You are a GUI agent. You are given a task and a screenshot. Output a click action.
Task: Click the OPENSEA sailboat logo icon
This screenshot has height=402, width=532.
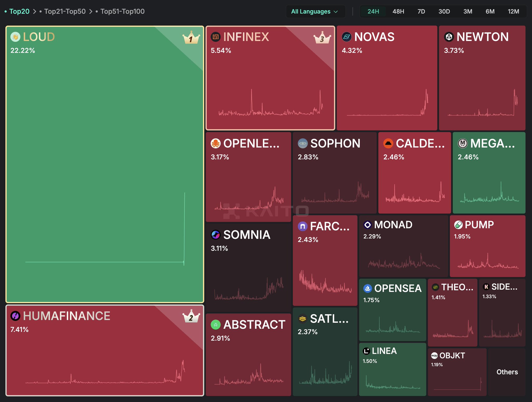coord(368,288)
